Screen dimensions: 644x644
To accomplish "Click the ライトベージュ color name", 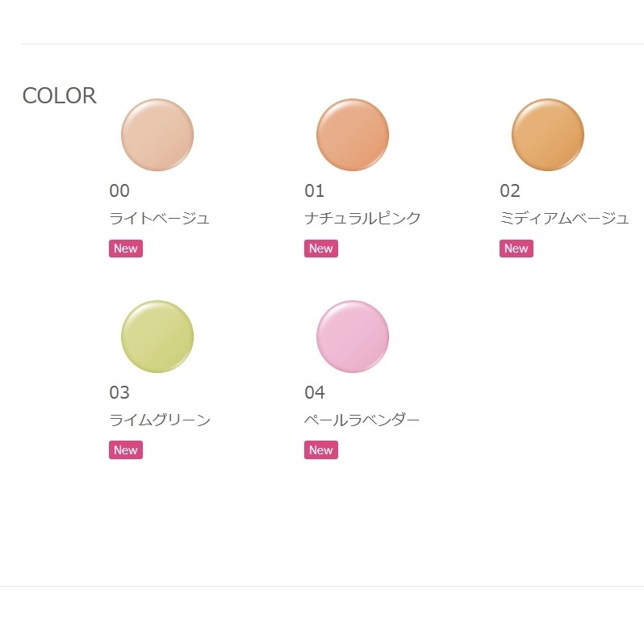I will tap(160, 219).
